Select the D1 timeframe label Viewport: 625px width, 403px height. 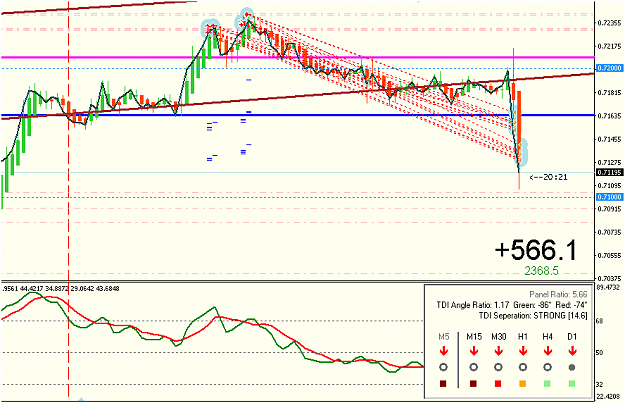[x=572, y=337]
